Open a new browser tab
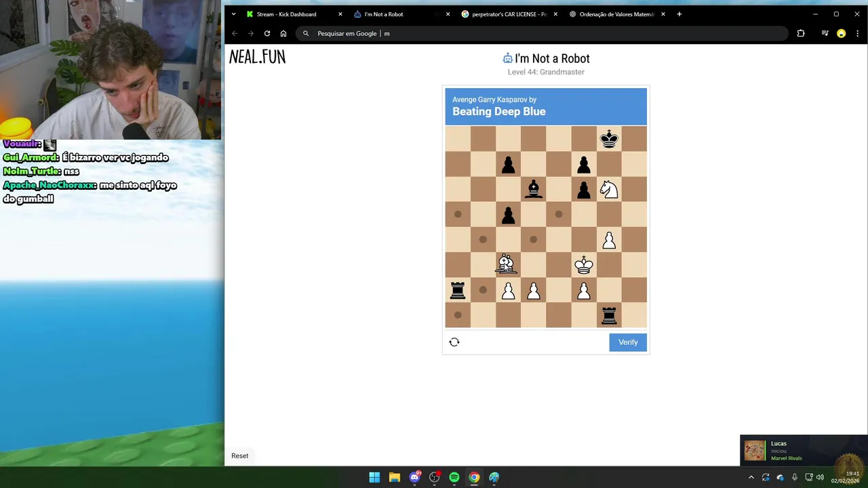This screenshot has height=488, width=868. tap(679, 14)
